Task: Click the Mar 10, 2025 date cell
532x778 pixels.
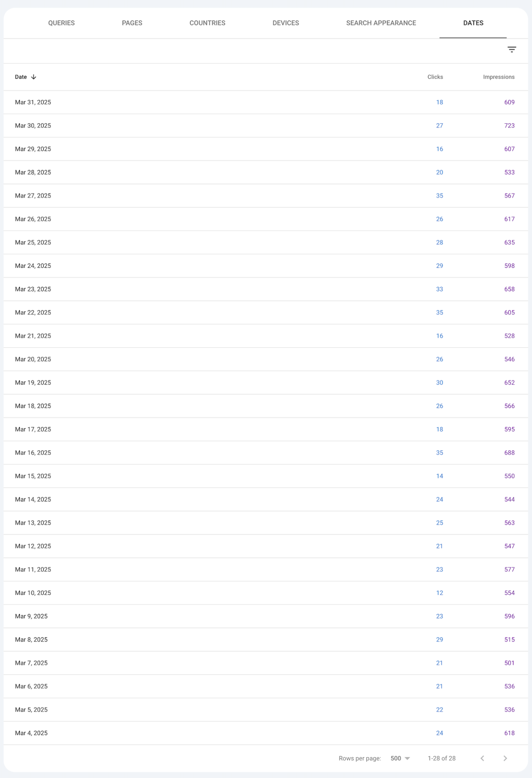Action: pyautogui.click(x=33, y=593)
